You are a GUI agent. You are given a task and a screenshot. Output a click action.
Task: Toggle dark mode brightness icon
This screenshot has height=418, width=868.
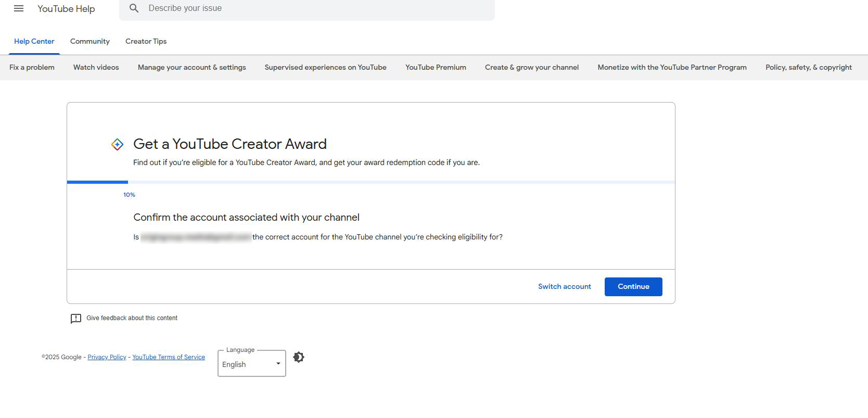299,357
